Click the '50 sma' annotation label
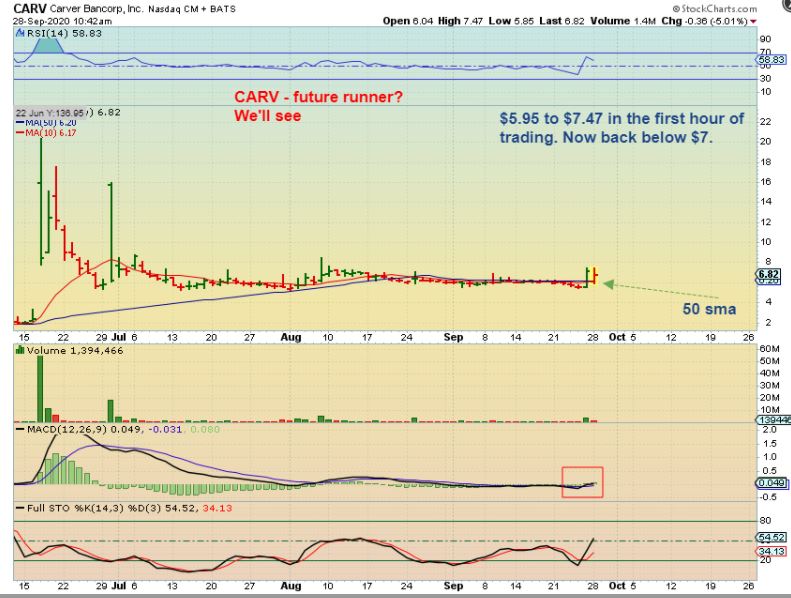 point(709,309)
